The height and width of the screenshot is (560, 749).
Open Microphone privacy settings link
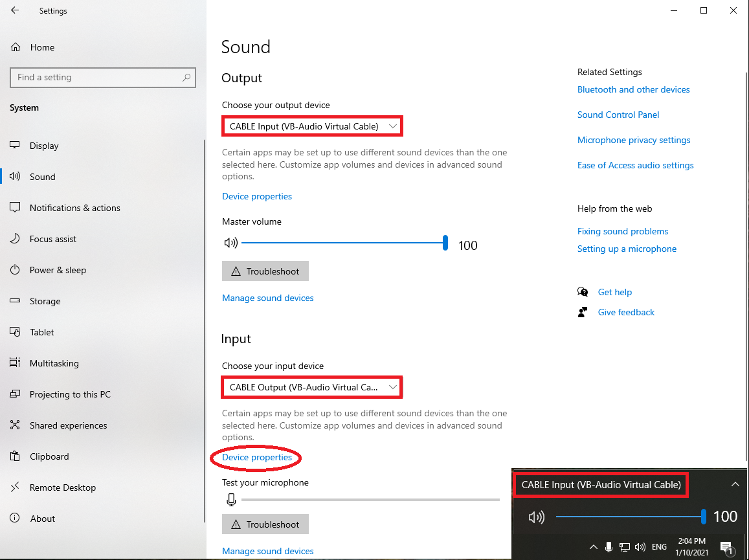click(634, 140)
